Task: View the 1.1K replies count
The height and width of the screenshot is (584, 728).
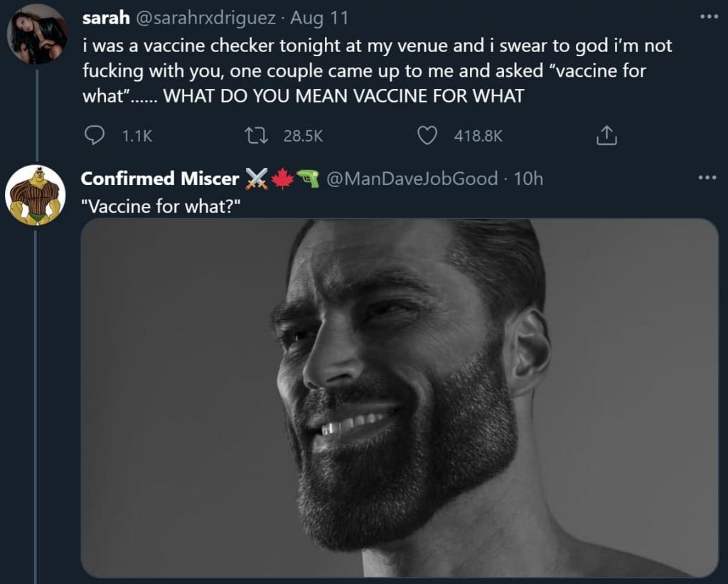Action: pyautogui.click(x=137, y=136)
